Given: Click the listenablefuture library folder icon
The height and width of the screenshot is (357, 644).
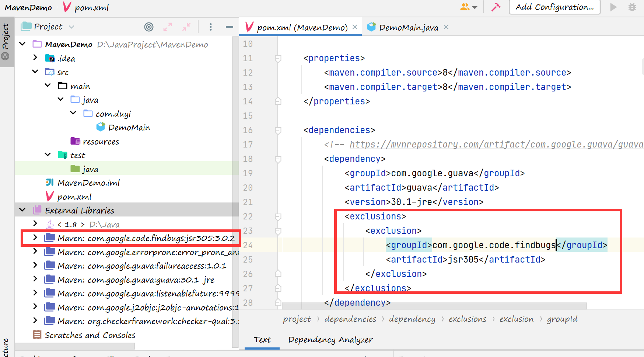Looking at the screenshot, I should coord(50,293).
